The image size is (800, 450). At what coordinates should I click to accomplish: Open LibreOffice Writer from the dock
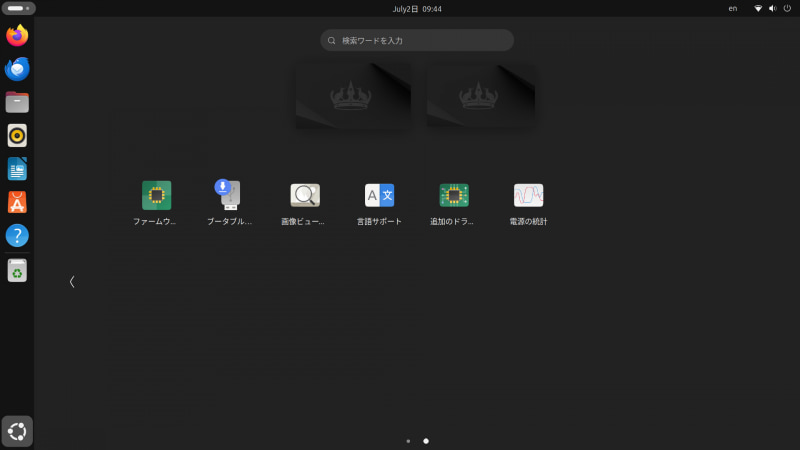tap(17, 169)
